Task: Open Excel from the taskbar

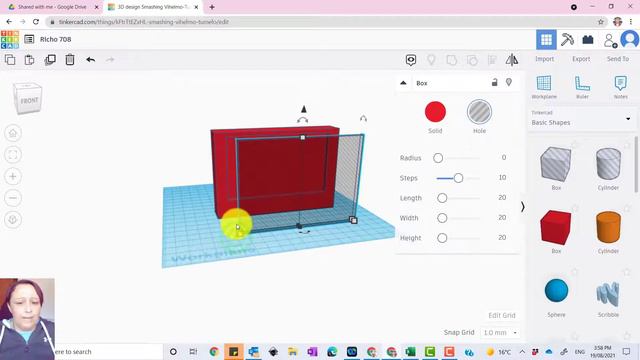Action: 410,351
